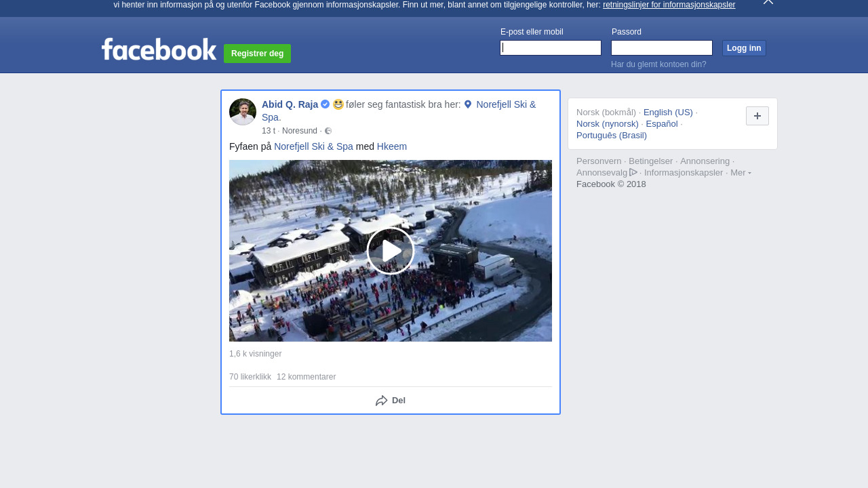Viewport: 868px width, 488px height.
Task: Switch language to Norsk (nynorsk)
Action: point(608,124)
